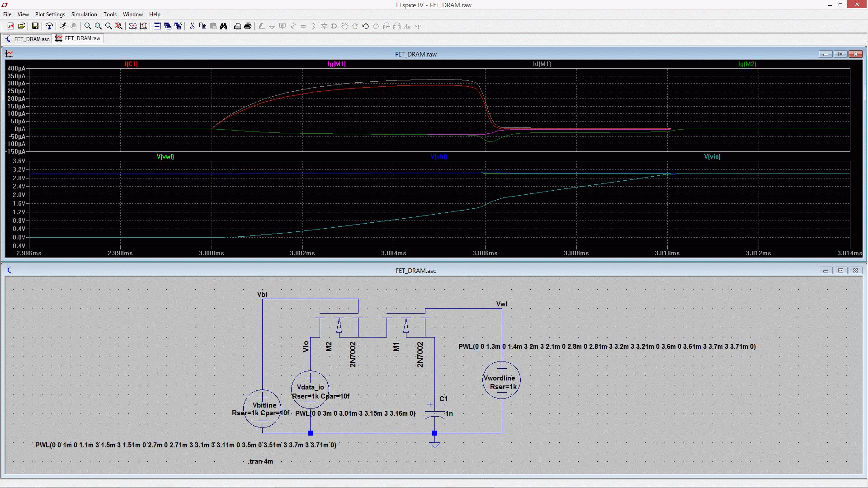Screen dimensions: 868x488
Task: Click the Zoom to fit icon
Action: point(119,26)
